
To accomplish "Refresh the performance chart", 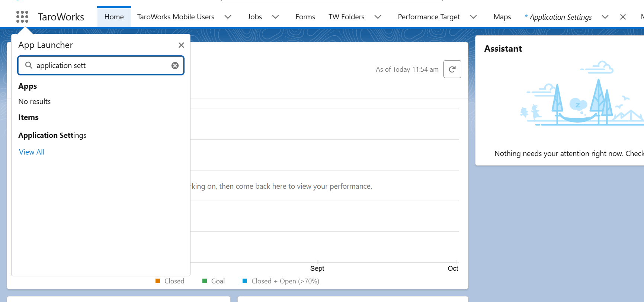I will click(452, 69).
